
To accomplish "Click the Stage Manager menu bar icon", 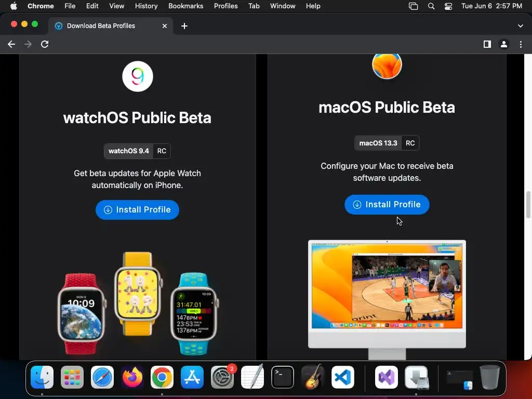I will tap(413, 6).
